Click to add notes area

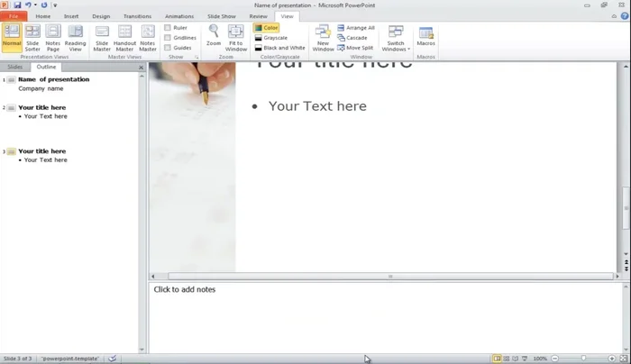pyautogui.click(x=379, y=315)
